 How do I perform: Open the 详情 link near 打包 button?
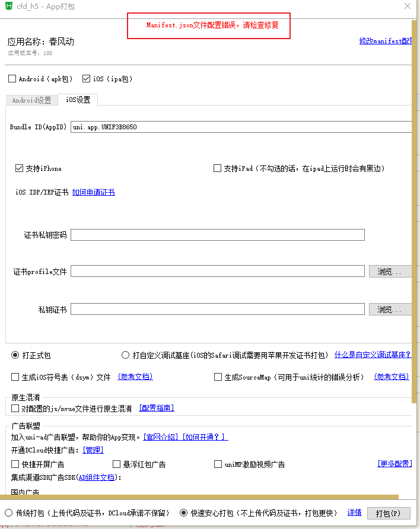(x=355, y=513)
